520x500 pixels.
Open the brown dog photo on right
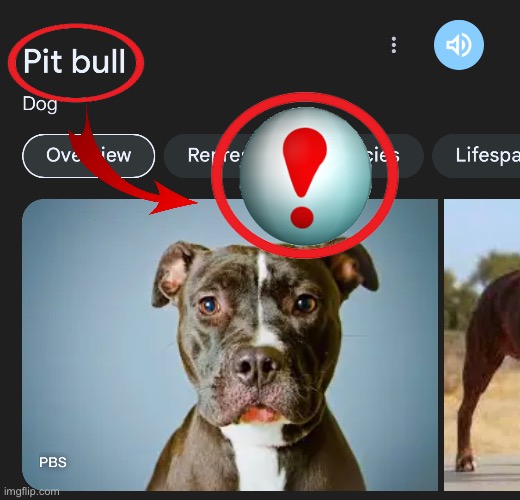[x=482, y=345]
